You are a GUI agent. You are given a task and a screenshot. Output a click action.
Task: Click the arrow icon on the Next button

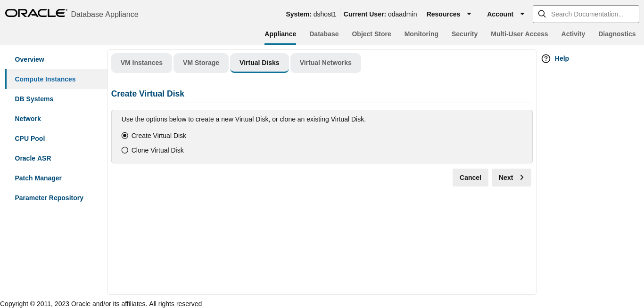(522, 178)
